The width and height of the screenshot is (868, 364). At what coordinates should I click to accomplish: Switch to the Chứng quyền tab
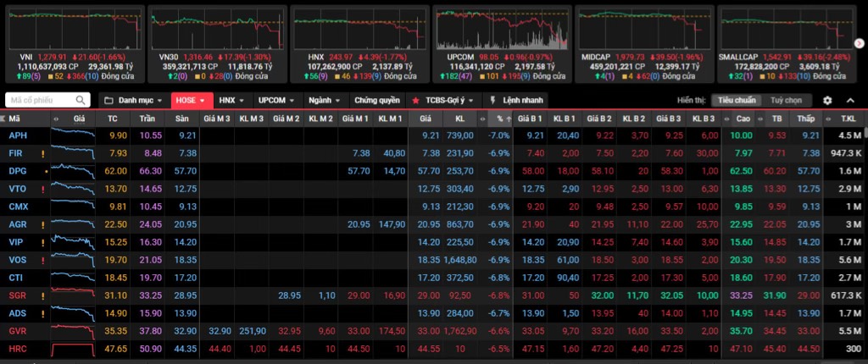point(376,100)
